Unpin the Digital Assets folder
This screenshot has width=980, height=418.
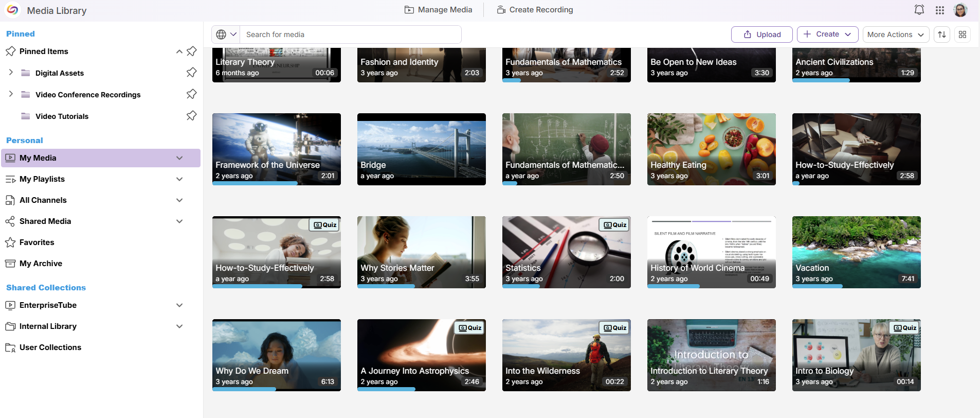(191, 73)
